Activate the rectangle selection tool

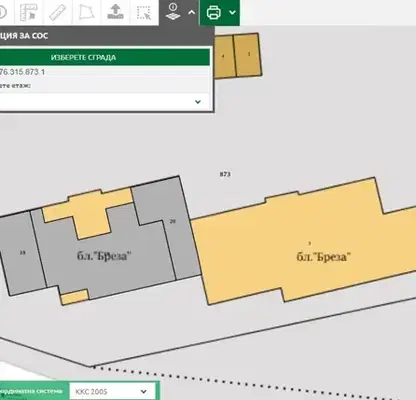coord(144,12)
